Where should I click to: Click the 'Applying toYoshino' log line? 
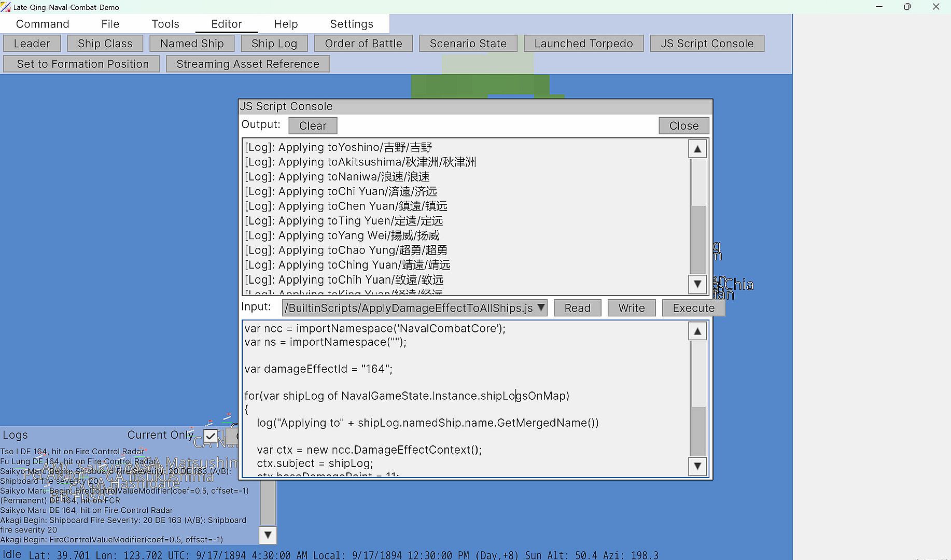point(338,147)
